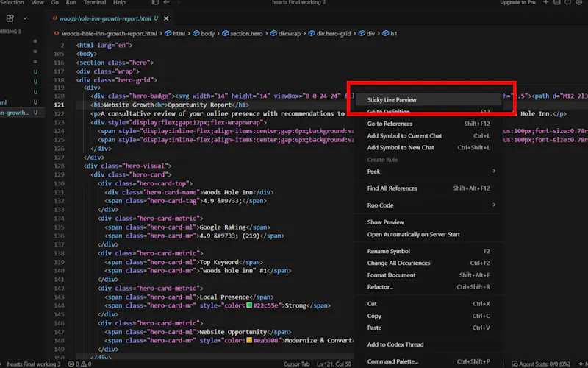Click the plus icon beside Upgrade to Pro
The width and height of the screenshot is (588, 368).
pyautogui.click(x=546, y=3)
